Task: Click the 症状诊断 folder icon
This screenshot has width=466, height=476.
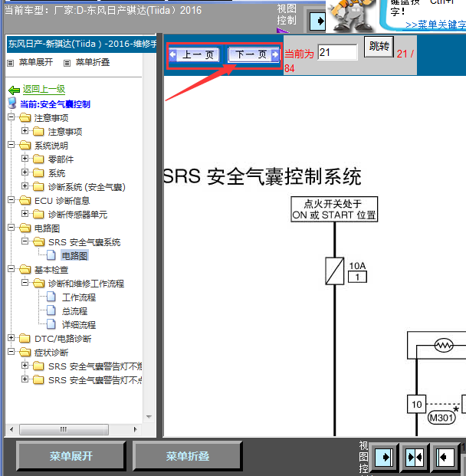Action: [x=25, y=353]
